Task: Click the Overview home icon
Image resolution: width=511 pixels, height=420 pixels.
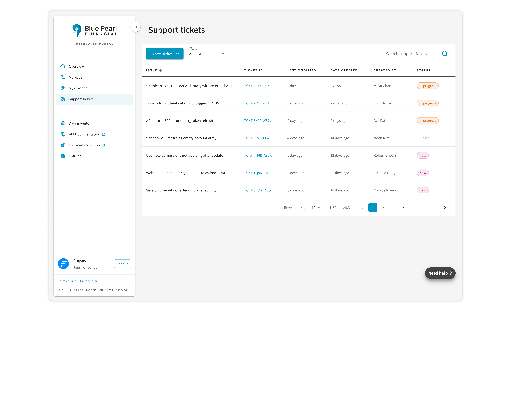Action: pos(63,66)
